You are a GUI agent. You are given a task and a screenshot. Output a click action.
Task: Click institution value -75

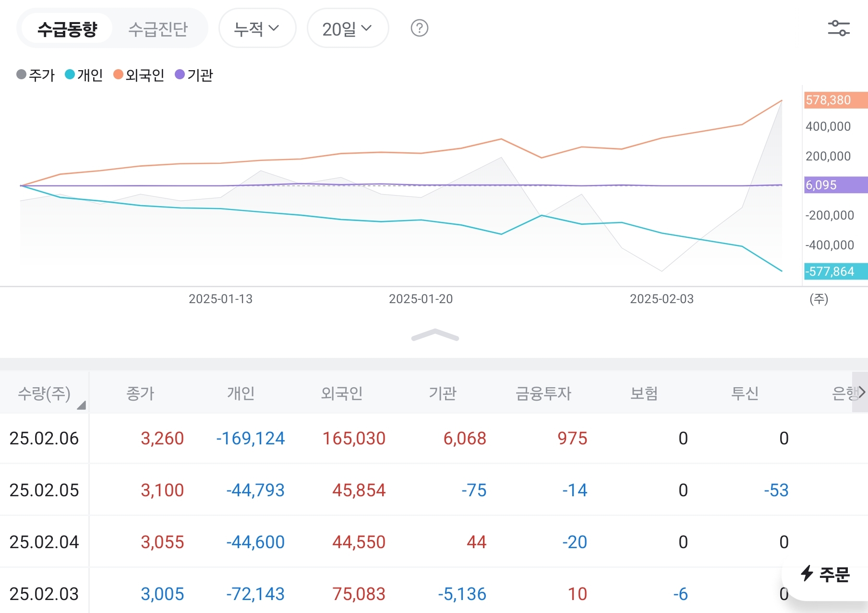click(x=474, y=490)
